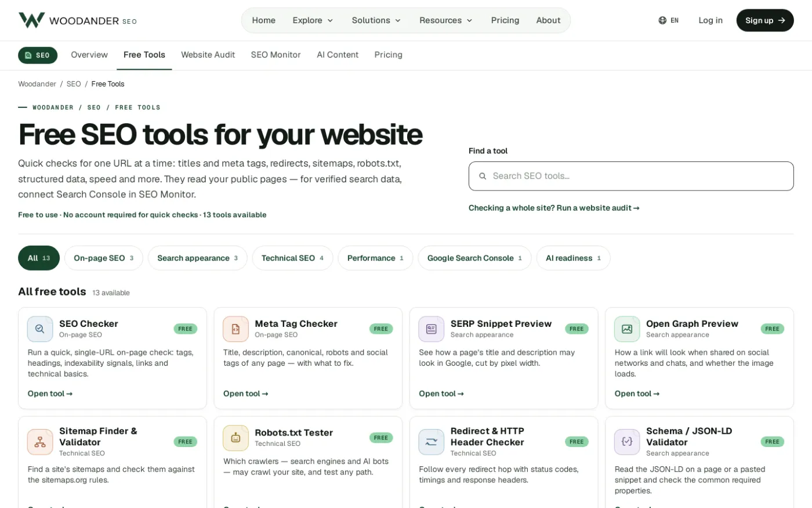Select the Free Tools tab
Viewport: 812px width, 508px height.
[x=144, y=55]
